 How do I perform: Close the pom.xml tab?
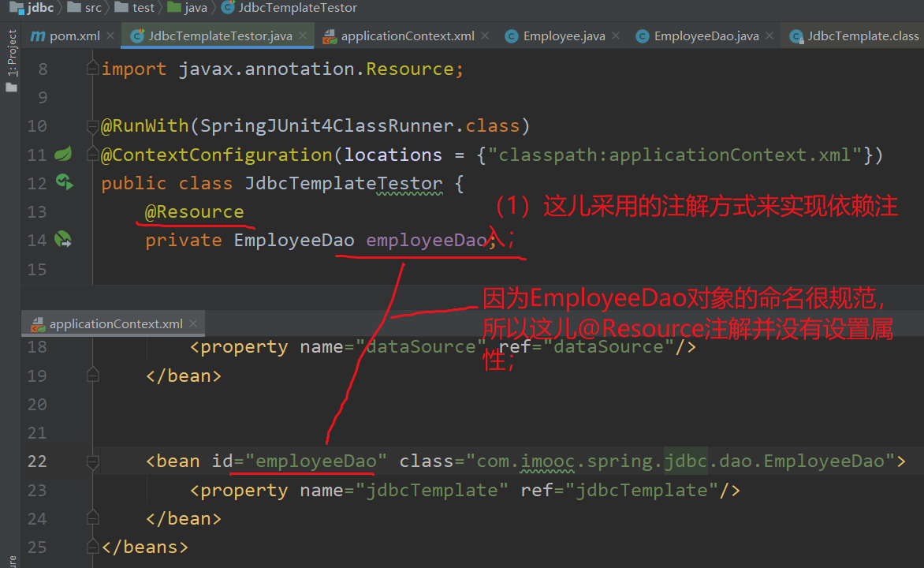[110, 36]
